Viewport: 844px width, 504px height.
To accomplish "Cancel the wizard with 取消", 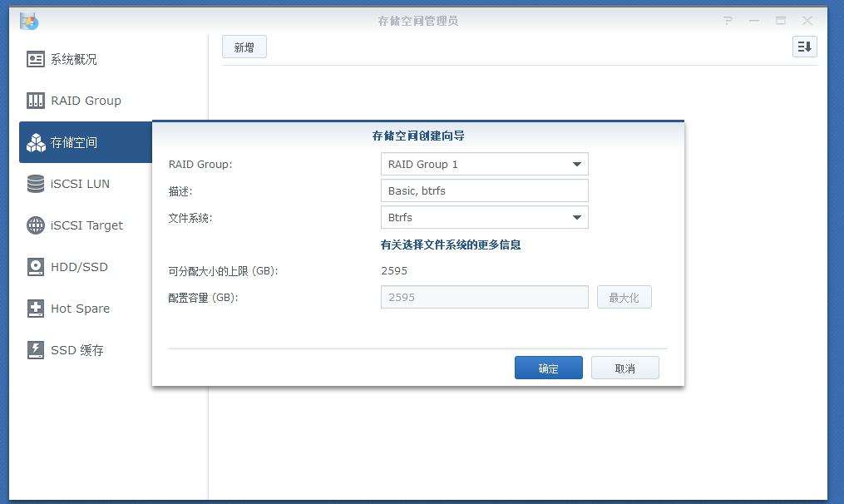I will [x=624, y=367].
